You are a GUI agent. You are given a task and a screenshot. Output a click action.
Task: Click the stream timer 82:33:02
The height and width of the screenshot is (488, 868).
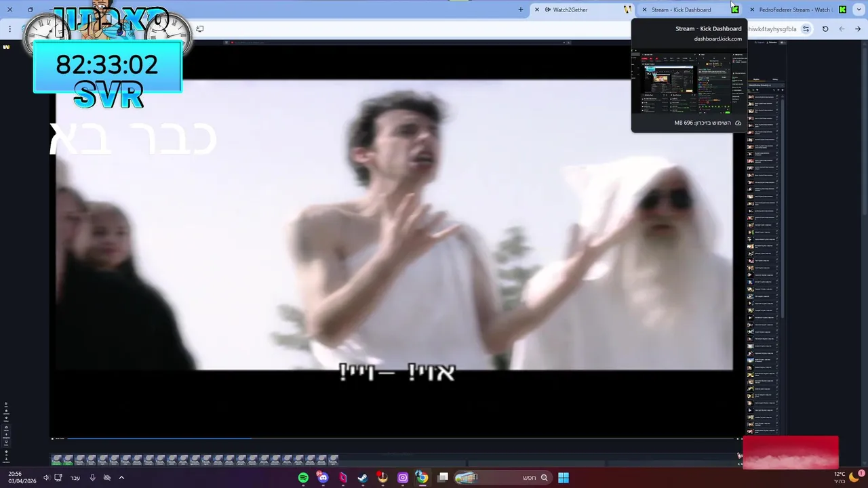pos(107,64)
